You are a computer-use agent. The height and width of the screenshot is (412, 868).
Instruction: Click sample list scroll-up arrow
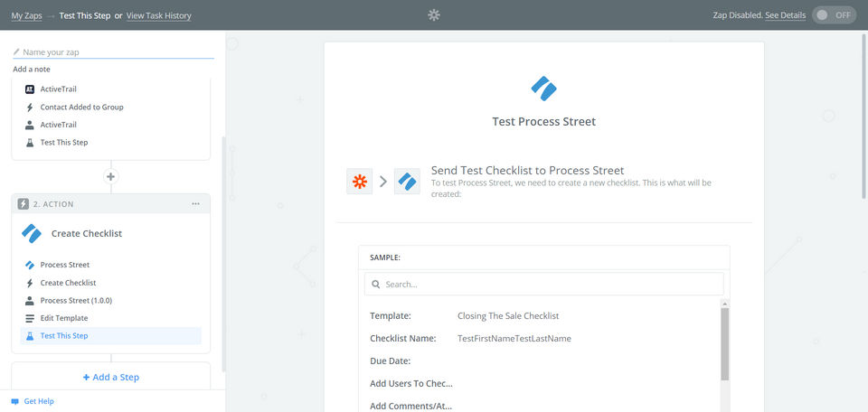(x=724, y=304)
